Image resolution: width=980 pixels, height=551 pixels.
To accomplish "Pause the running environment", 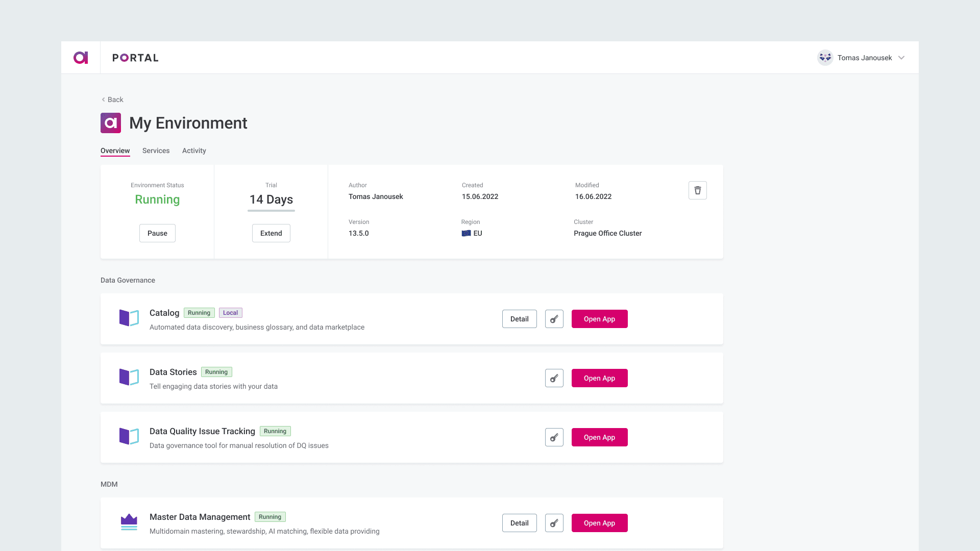I will tap(157, 233).
